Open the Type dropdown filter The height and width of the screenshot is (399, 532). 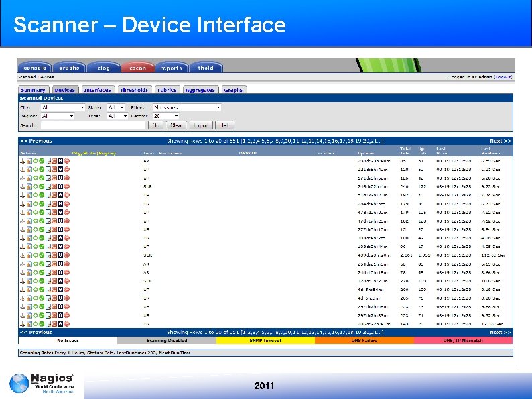point(117,116)
